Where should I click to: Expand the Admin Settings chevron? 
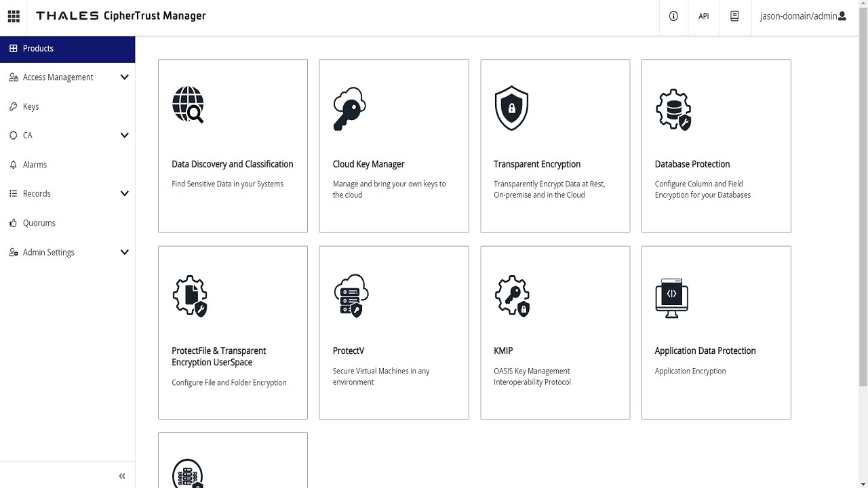coord(124,252)
